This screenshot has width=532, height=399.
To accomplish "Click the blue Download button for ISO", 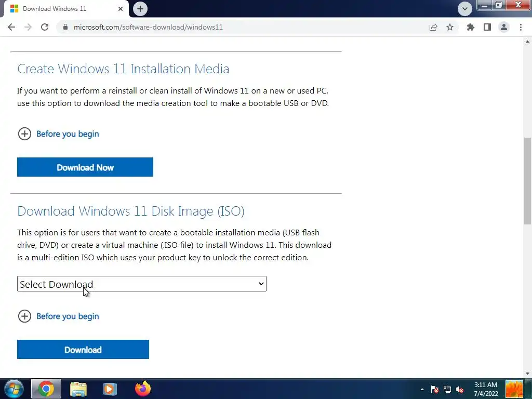I will click(x=83, y=350).
